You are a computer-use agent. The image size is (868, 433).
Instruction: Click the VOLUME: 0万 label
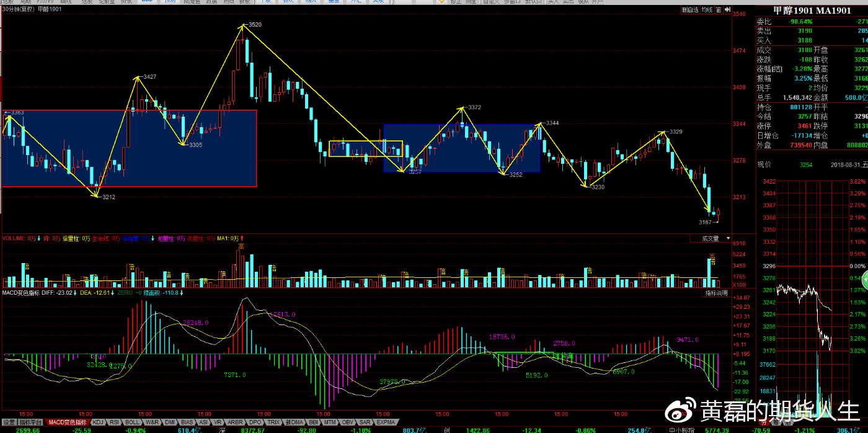[20, 238]
